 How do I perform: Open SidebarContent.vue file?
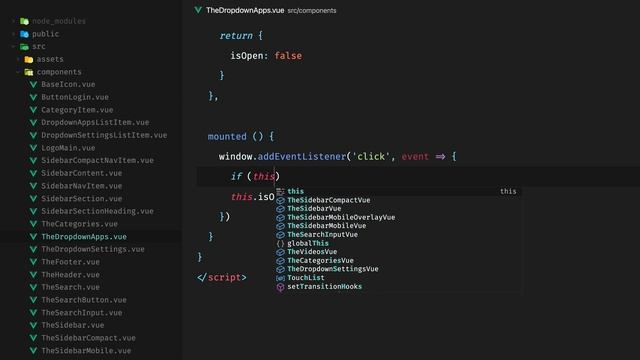coord(81,173)
